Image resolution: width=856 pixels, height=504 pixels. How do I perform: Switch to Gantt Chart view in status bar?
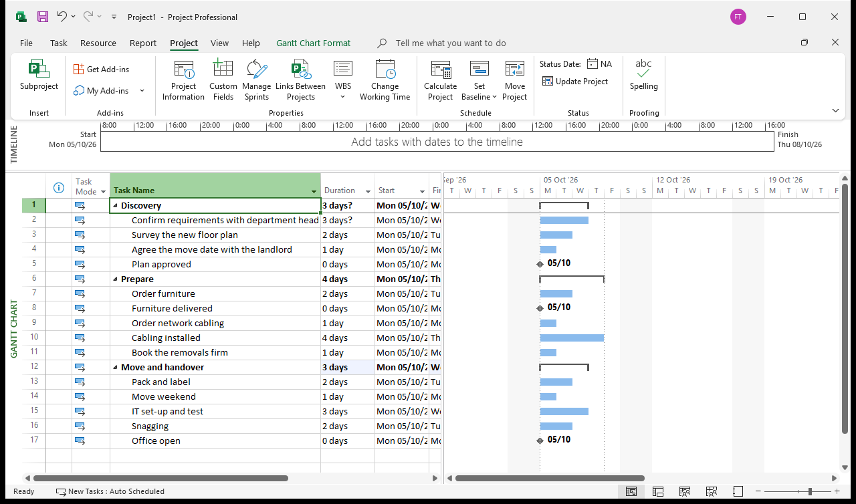(631, 491)
